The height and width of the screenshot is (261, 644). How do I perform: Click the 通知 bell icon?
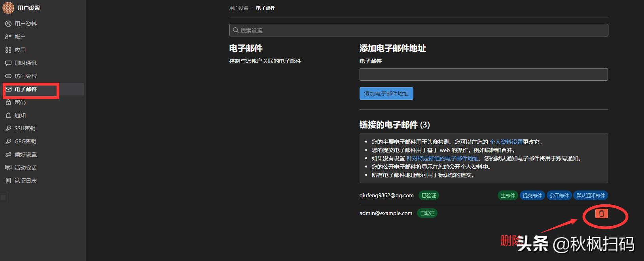[8, 115]
